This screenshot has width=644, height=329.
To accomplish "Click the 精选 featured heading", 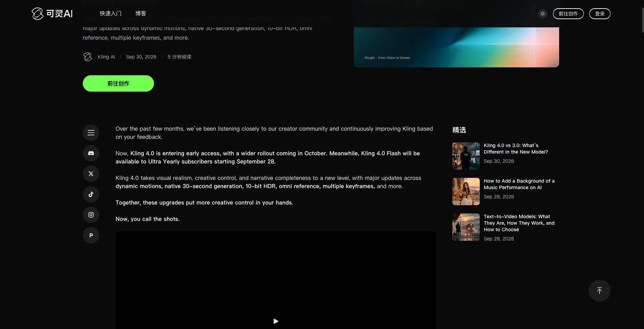I will pyautogui.click(x=459, y=130).
